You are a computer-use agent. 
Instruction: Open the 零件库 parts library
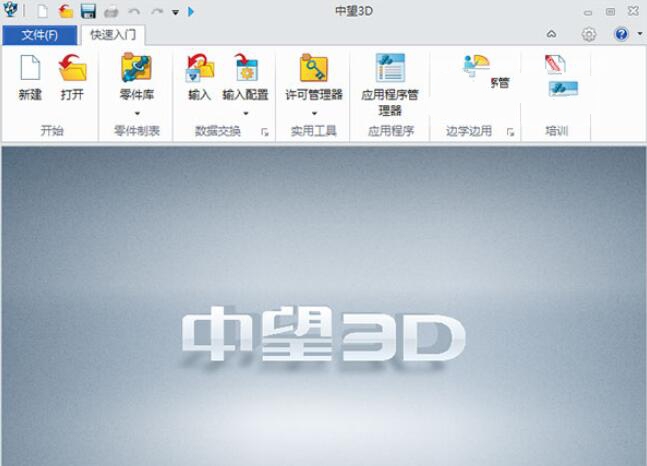pos(137,78)
